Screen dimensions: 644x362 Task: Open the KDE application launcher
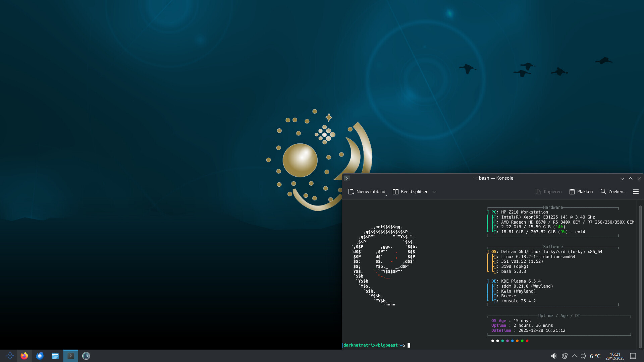(x=10, y=356)
